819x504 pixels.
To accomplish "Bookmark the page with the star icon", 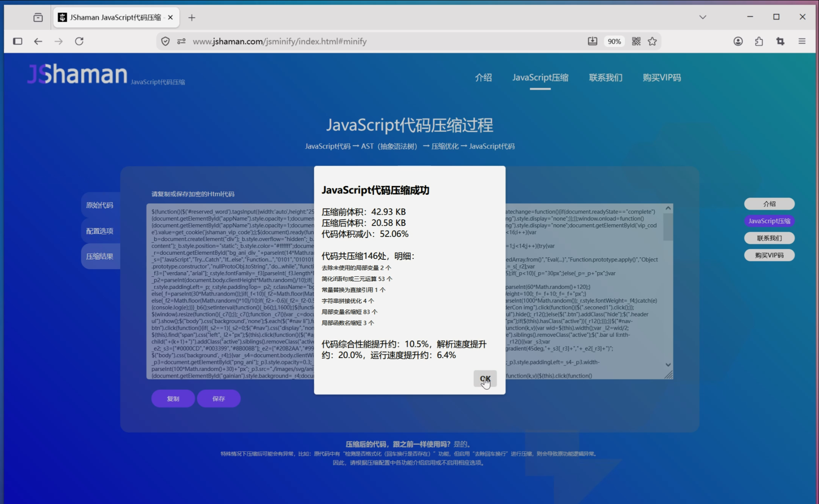I will point(652,41).
